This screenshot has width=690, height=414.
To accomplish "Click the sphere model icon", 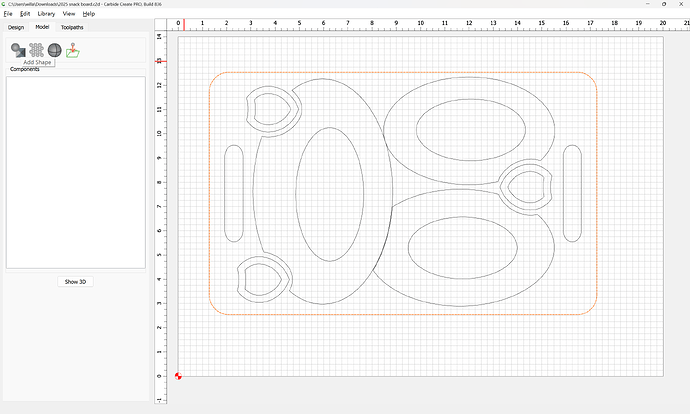I will [x=55, y=49].
